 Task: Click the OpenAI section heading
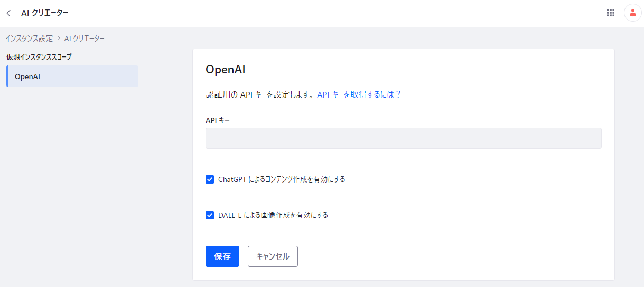point(226,70)
